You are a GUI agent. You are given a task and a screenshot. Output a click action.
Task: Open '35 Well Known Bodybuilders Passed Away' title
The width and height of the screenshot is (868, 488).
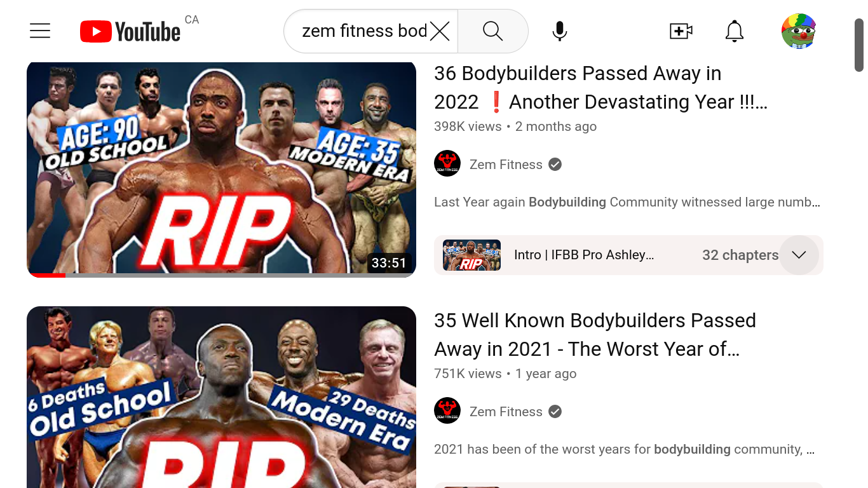tap(595, 335)
